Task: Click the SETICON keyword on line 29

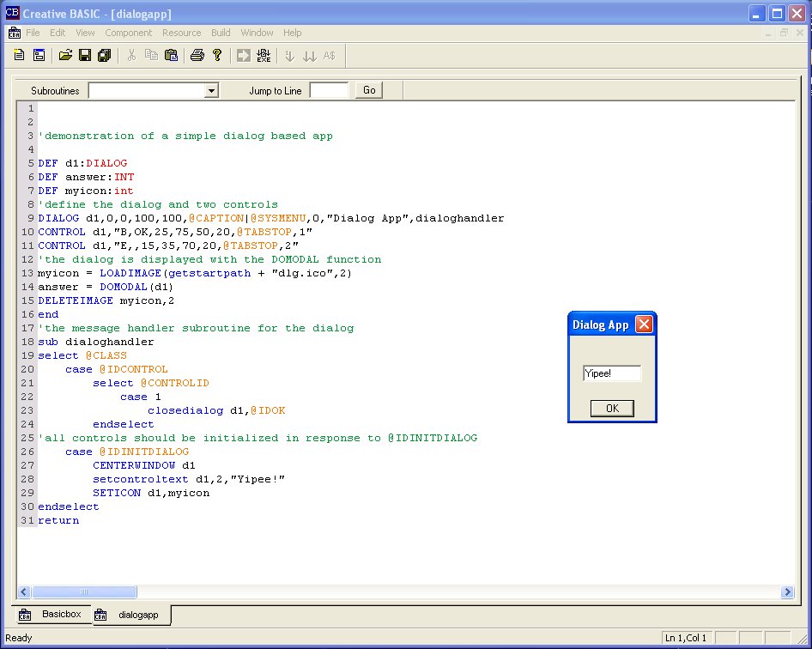Action: point(117,493)
